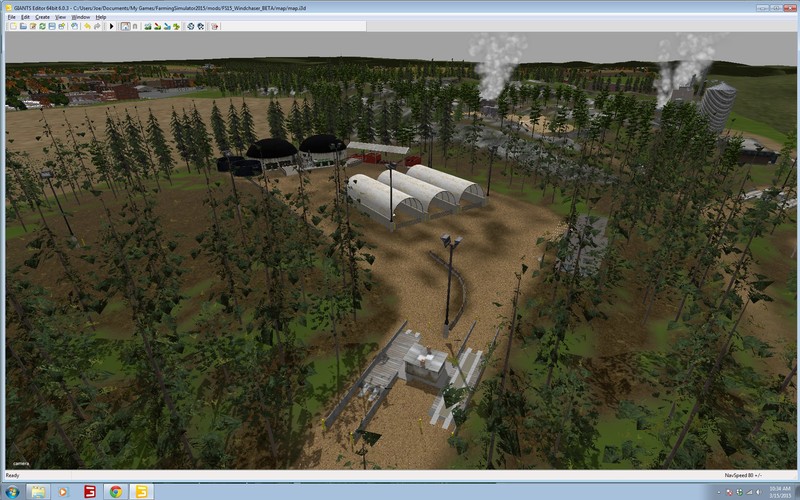This screenshot has width=800, height=500.
Task: Open the Edit menu
Action: click(x=25, y=17)
